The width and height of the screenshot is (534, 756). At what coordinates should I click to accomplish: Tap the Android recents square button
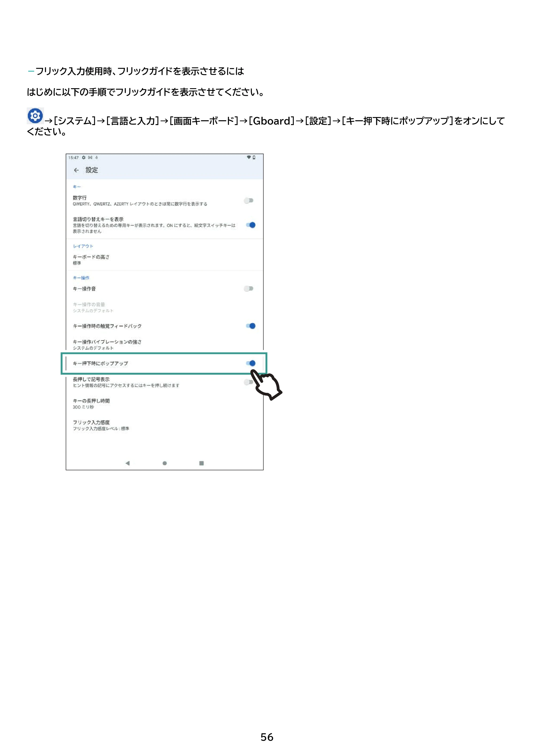(x=201, y=463)
